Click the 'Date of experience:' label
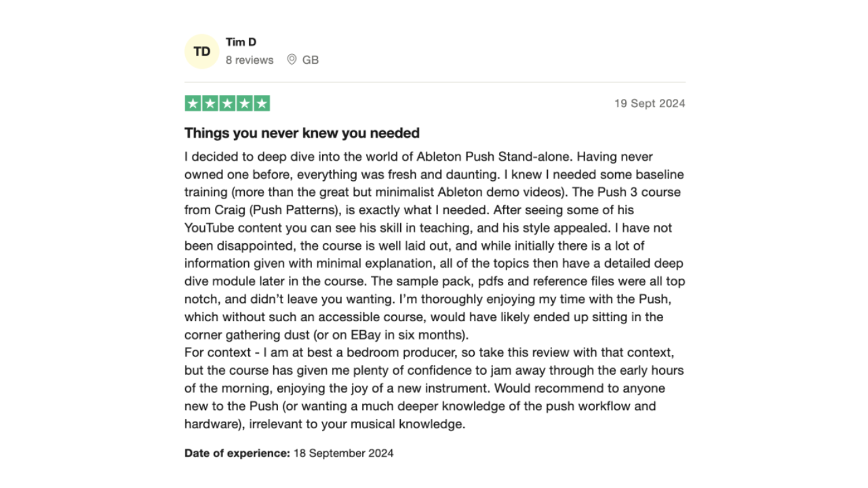The width and height of the screenshot is (868, 488). [237, 453]
